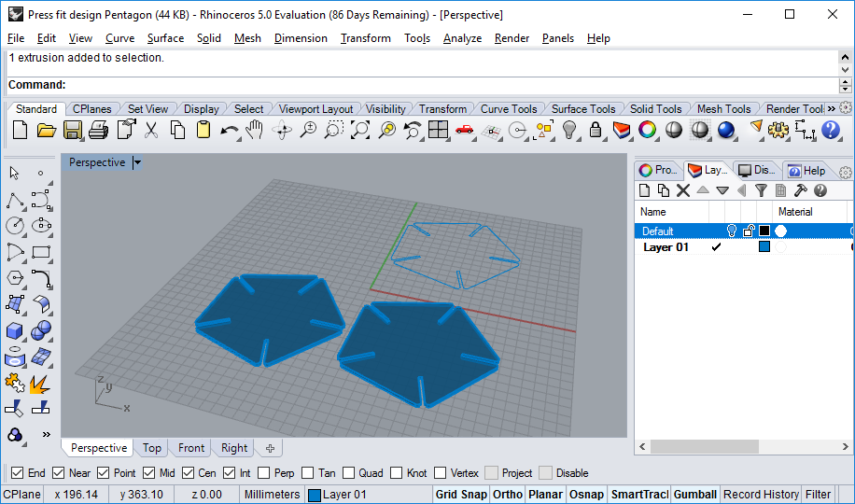Cut selection with scissors icon
Viewport: 855px width, 504px height.
(151, 131)
